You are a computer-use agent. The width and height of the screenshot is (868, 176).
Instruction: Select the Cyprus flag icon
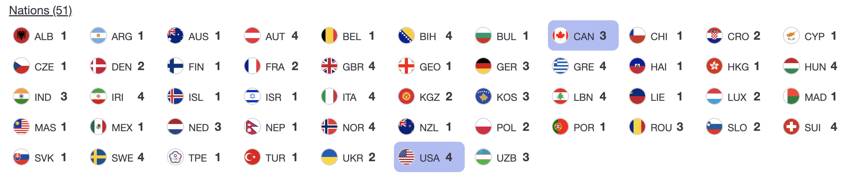pos(791,36)
